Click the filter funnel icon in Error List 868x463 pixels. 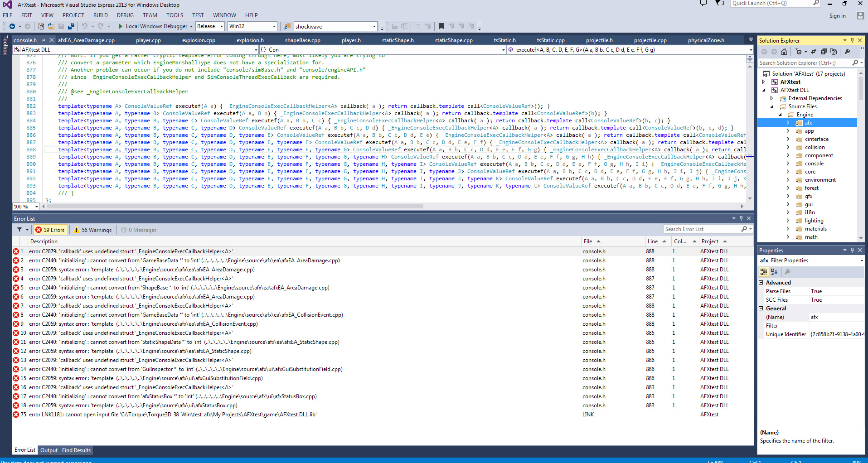(19, 230)
